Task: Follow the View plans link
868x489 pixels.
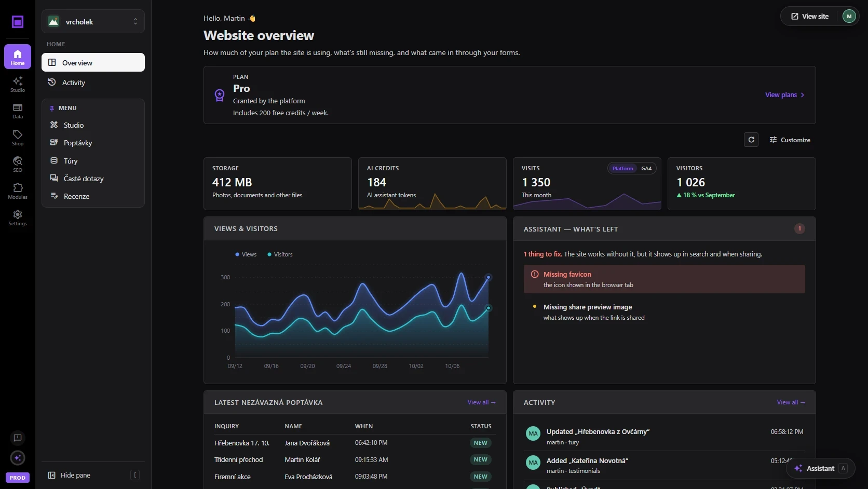Action: point(785,95)
